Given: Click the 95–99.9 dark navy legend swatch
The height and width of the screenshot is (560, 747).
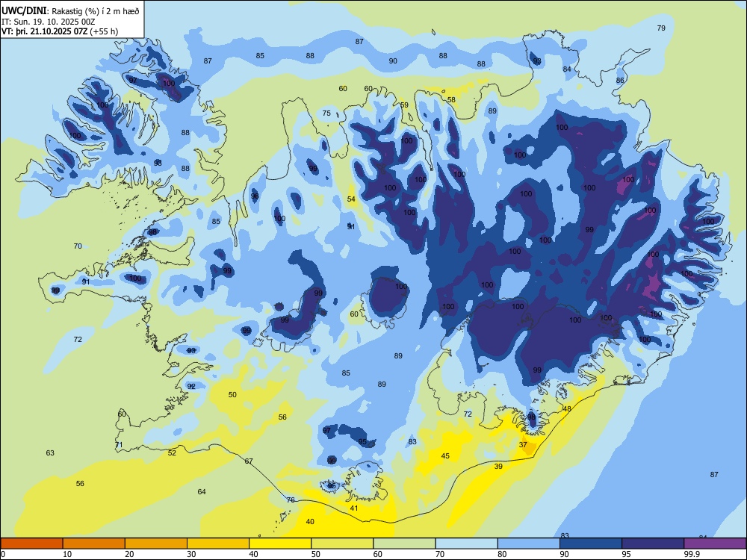Looking at the screenshot, I should pyautogui.click(x=653, y=544).
